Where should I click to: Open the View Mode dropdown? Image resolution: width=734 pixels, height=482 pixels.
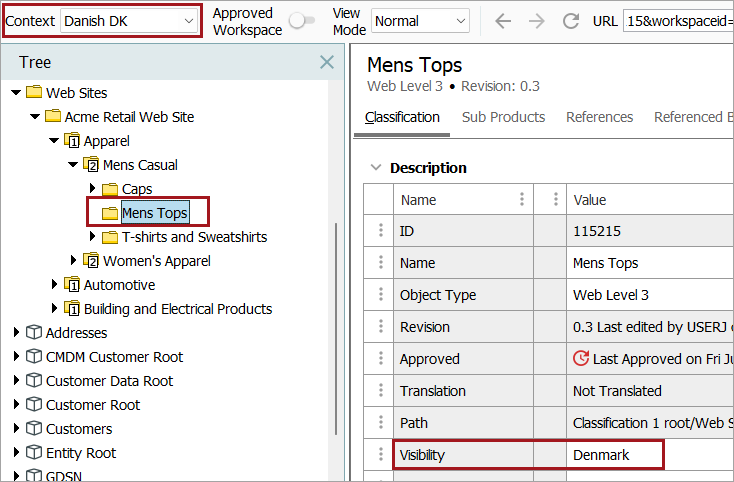pyautogui.click(x=420, y=21)
